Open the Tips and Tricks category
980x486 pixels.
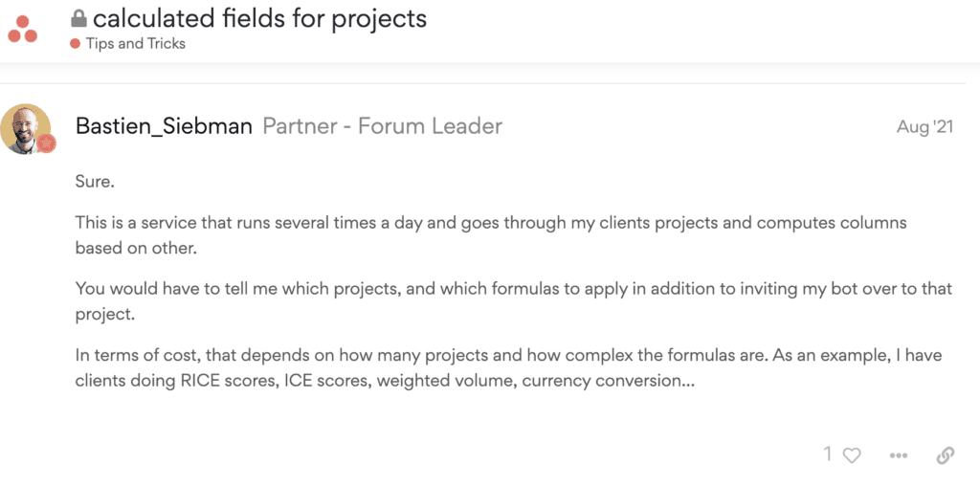click(x=135, y=44)
